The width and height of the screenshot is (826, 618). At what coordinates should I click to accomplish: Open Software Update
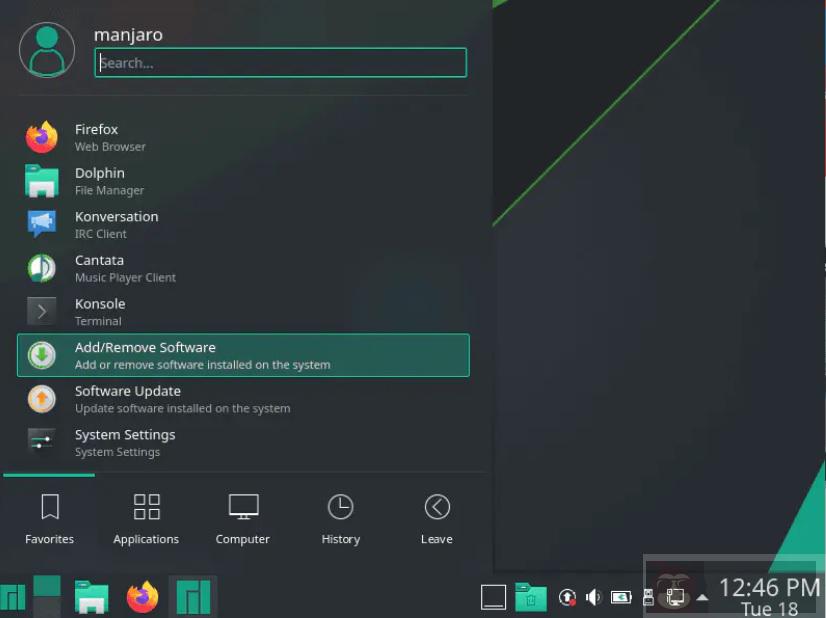pyautogui.click(x=127, y=399)
